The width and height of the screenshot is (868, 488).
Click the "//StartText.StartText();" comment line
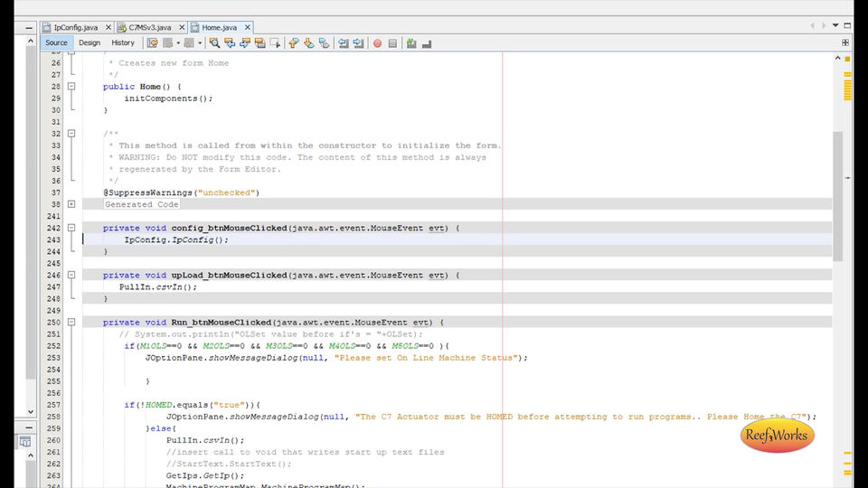[229, 464]
